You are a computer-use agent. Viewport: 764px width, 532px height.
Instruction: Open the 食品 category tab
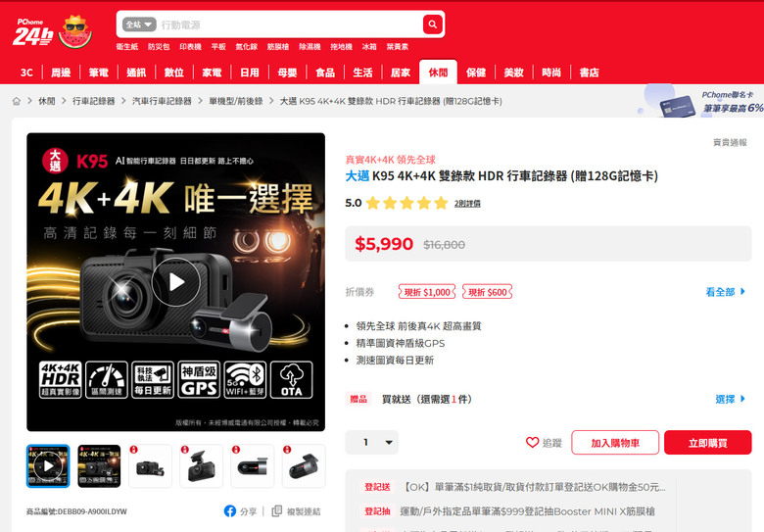pyautogui.click(x=325, y=73)
